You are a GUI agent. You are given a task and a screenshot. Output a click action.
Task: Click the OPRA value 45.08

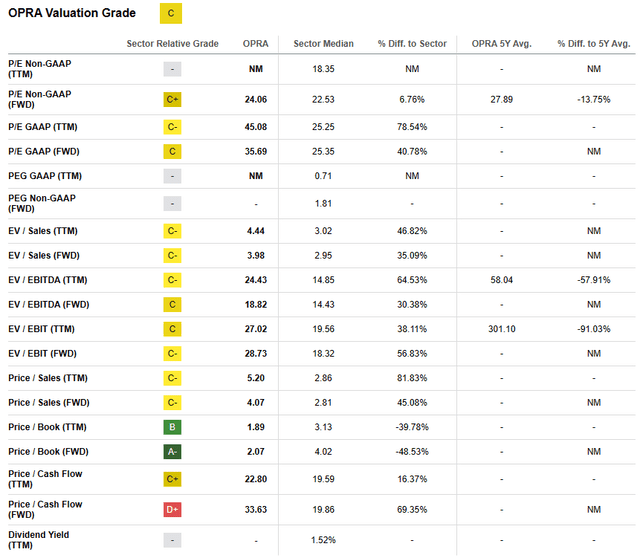[x=256, y=127]
